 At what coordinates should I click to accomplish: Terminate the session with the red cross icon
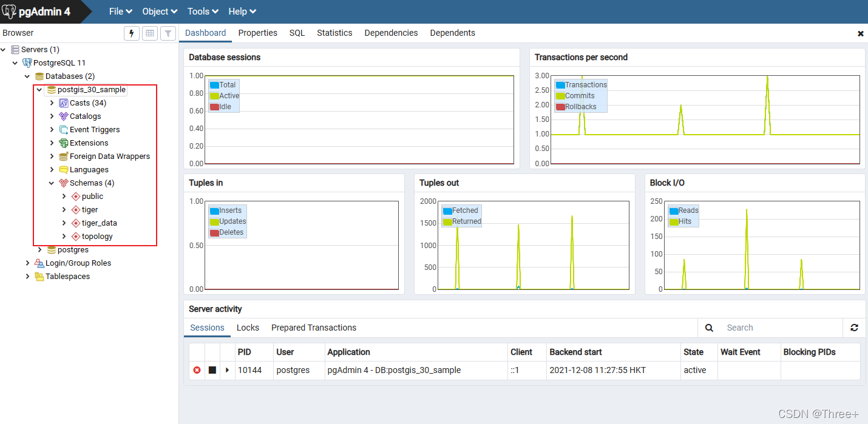197,370
